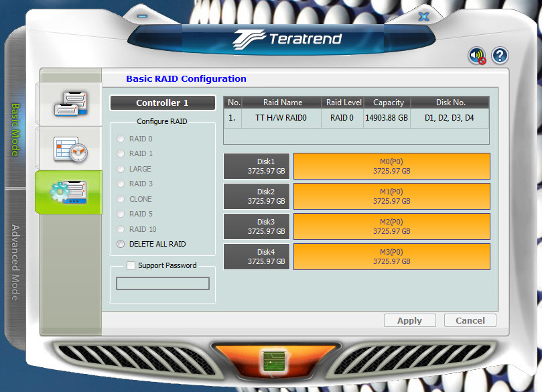Image resolution: width=542 pixels, height=392 pixels.
Task: Select the DELETE ALL RAID option
Action: pos(121,244)
